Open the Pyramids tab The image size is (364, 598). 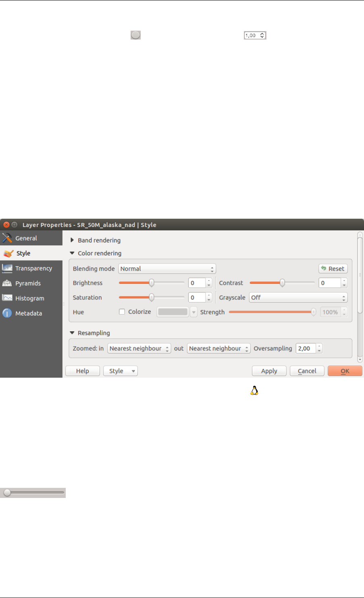tap(31, 283)
